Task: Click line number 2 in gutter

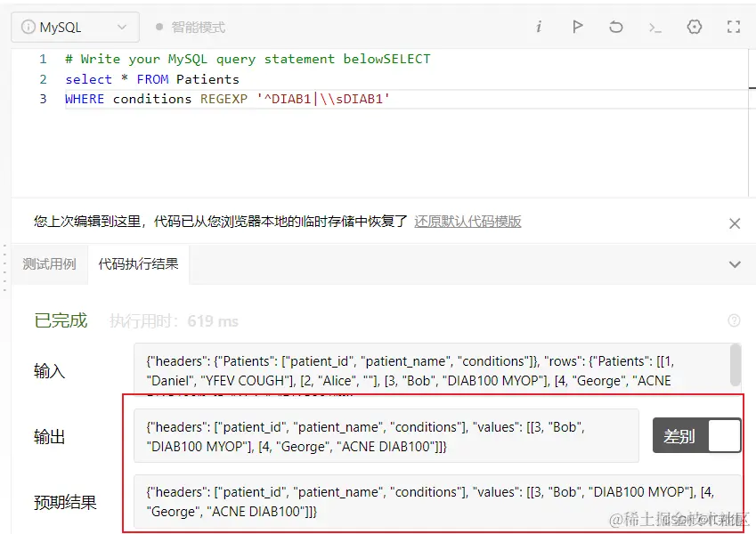Action: 43,79
